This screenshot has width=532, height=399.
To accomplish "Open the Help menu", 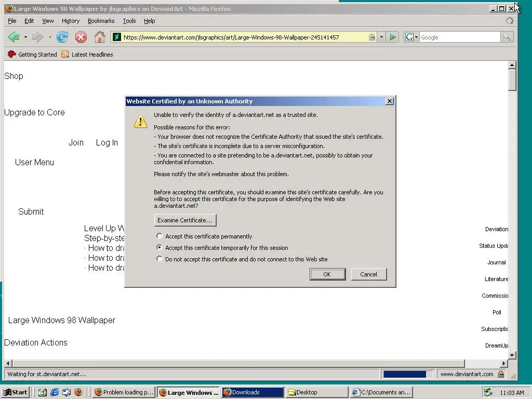I will [149, 21].
